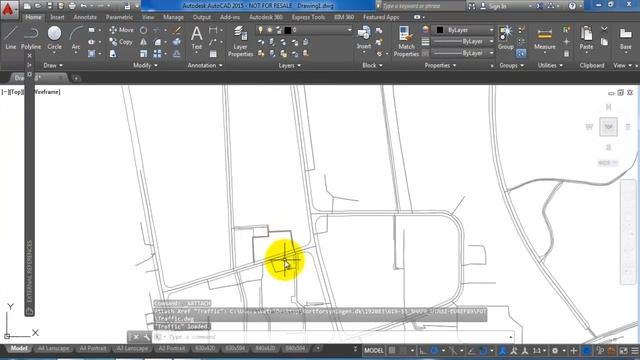Open the Insert ribbon tab

pyautogui.click(x=57, y=17)
